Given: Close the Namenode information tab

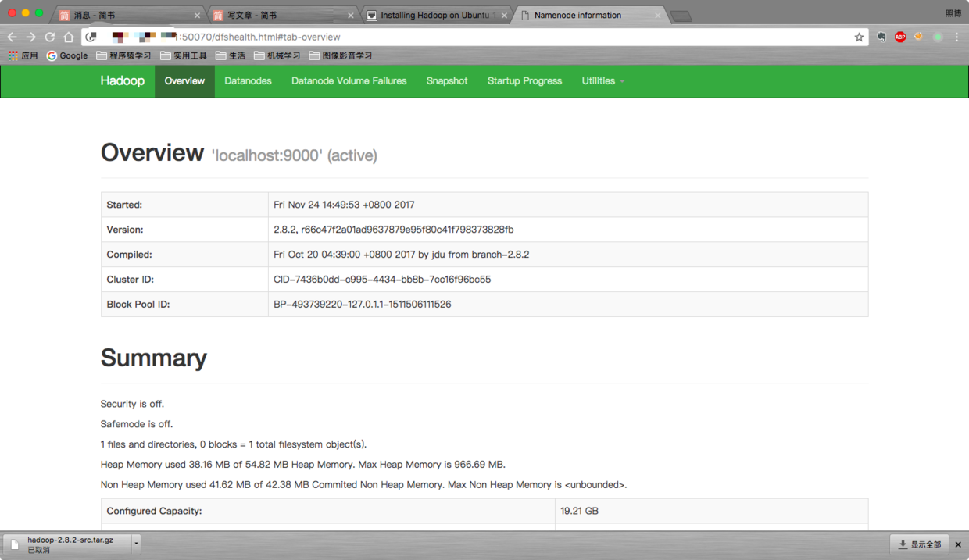Looking at the screenshot, I should 657,16.
